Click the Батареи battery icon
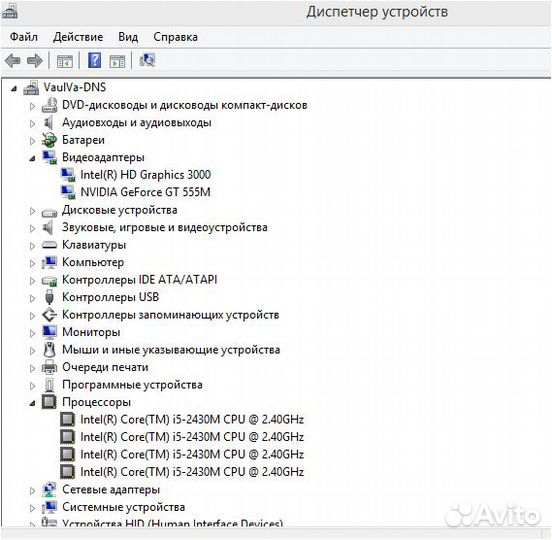 coord(49,140)
